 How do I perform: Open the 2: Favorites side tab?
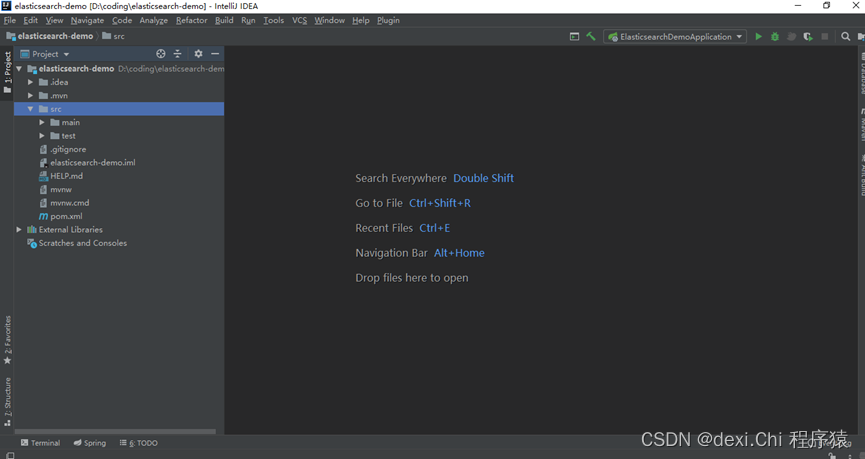7,340
